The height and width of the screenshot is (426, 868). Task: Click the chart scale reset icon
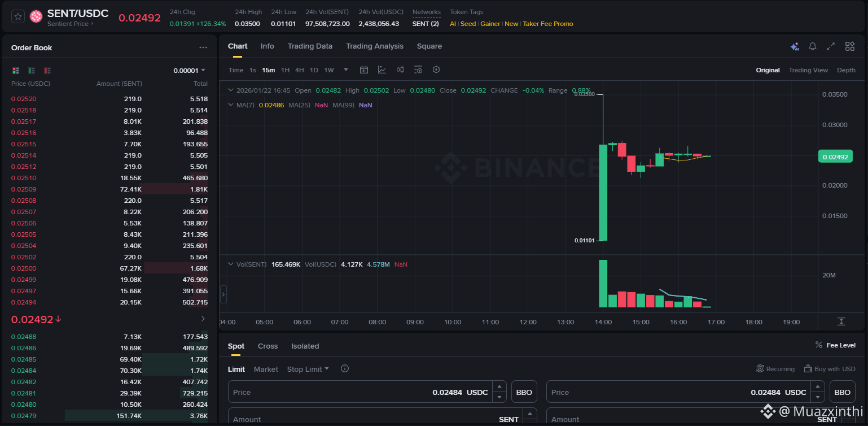[x=841, y=321]
